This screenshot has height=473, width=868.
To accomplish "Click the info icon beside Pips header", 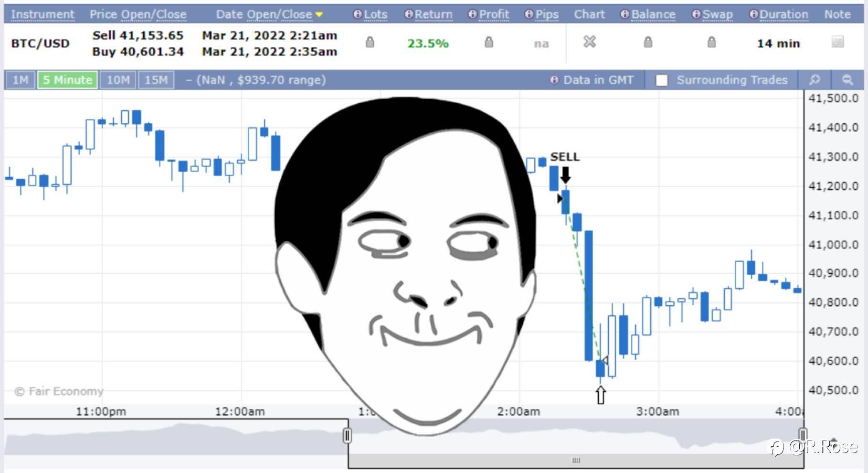I will 529,14.
